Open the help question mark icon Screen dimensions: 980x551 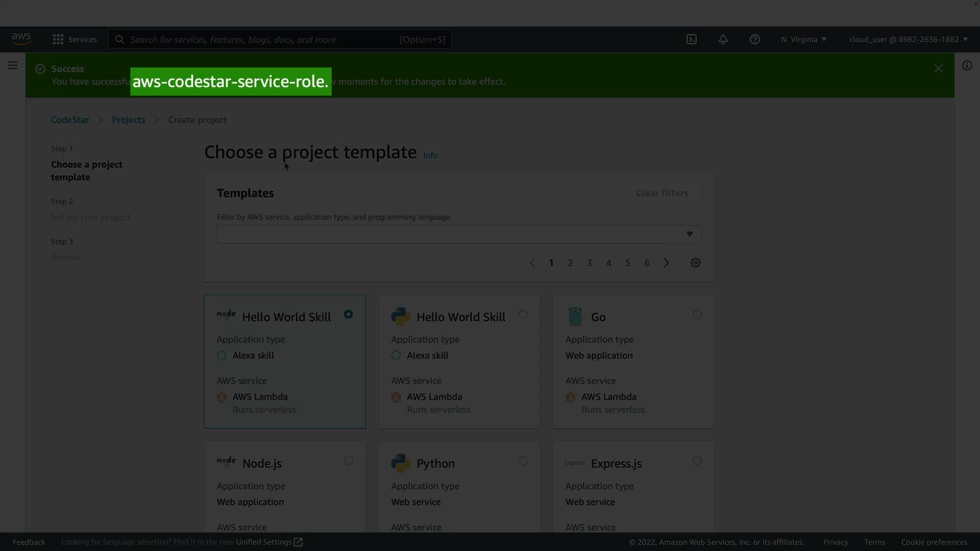(755, 39)
